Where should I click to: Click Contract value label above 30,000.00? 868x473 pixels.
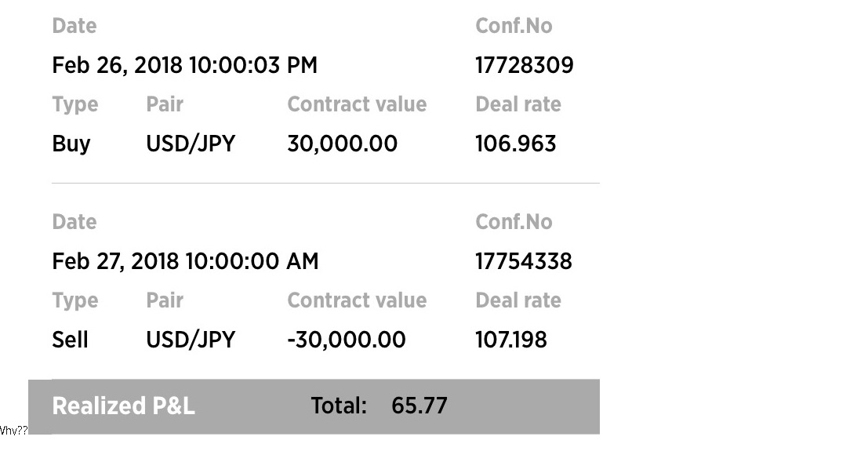(357, 104)
